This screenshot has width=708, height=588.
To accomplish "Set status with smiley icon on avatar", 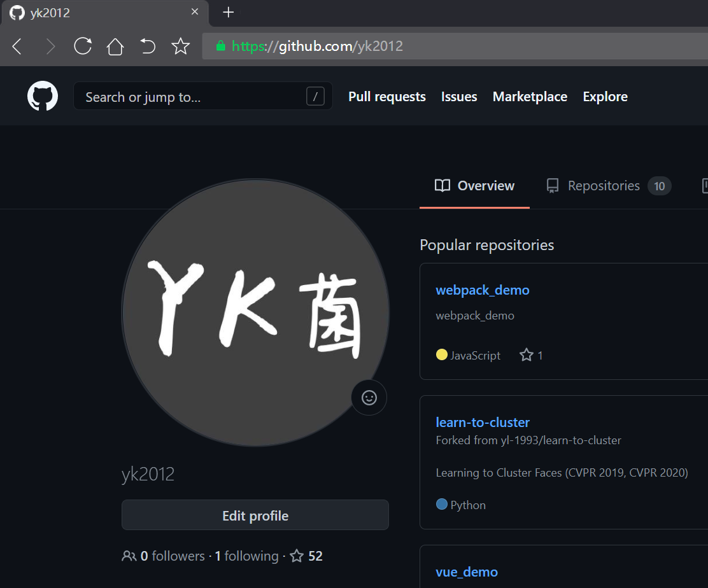I will (x=369, y=398).
